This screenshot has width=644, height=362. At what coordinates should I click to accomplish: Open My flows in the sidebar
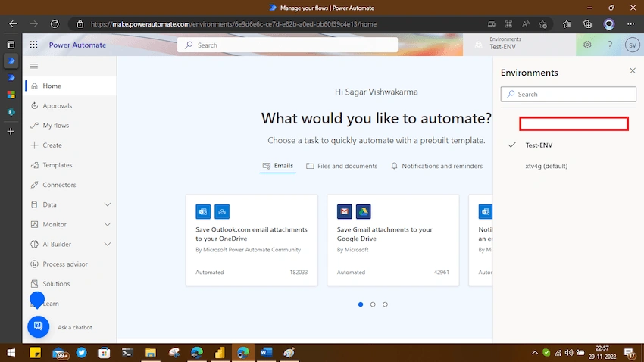click(70, 125)
